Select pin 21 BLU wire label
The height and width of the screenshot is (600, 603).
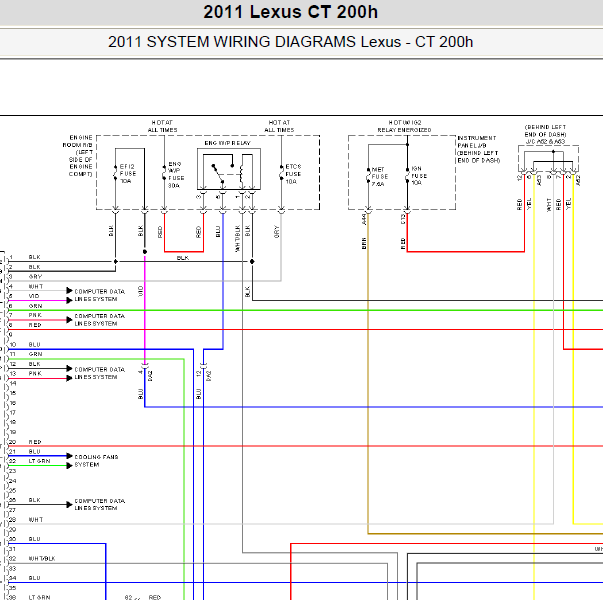(x=34, y=452)
